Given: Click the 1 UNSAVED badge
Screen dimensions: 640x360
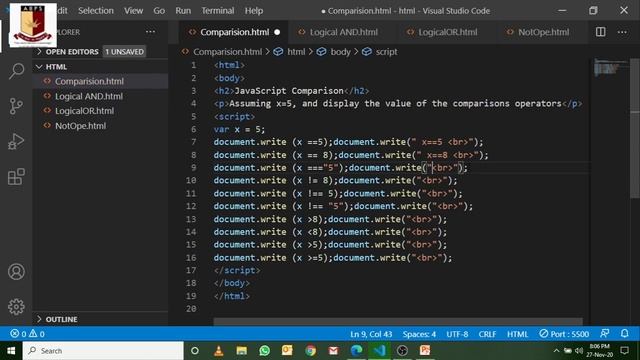Looking at the screenshot, I should click(124, 52).
